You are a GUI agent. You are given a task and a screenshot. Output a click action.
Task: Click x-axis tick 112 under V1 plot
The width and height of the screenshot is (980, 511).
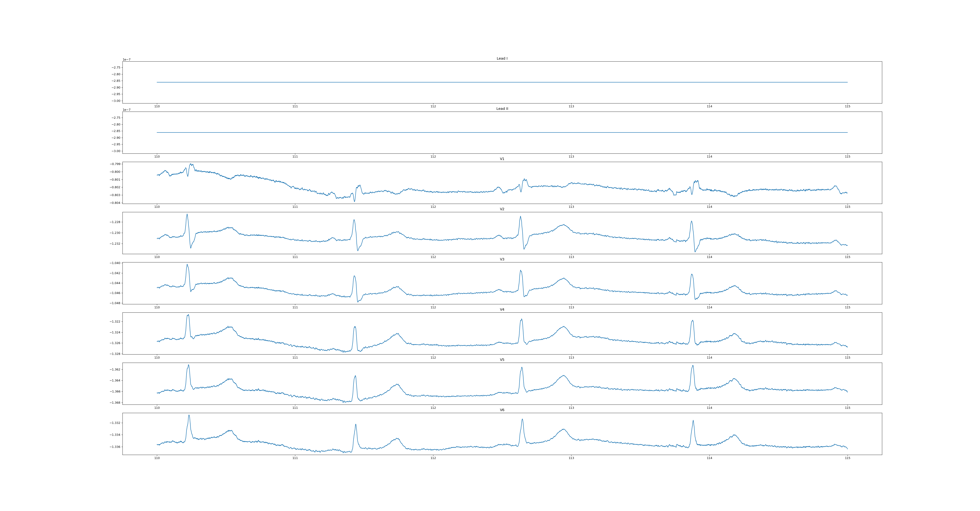coord(433,207)
